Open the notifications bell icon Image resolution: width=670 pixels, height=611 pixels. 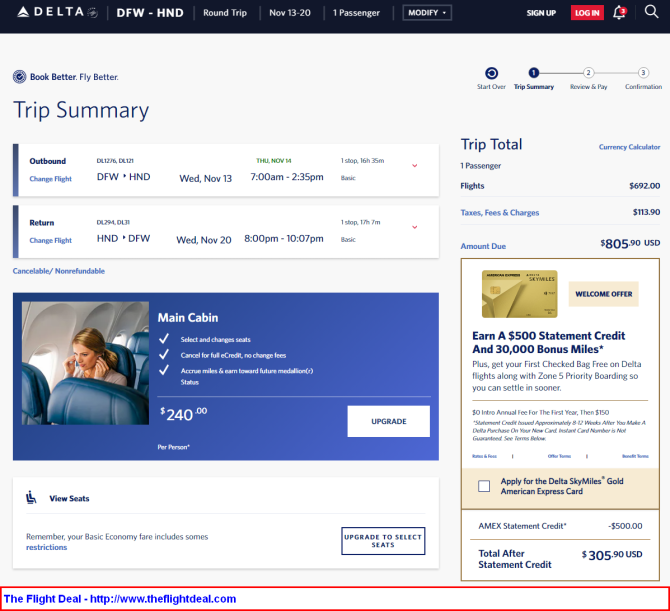[x=619, y=13]
